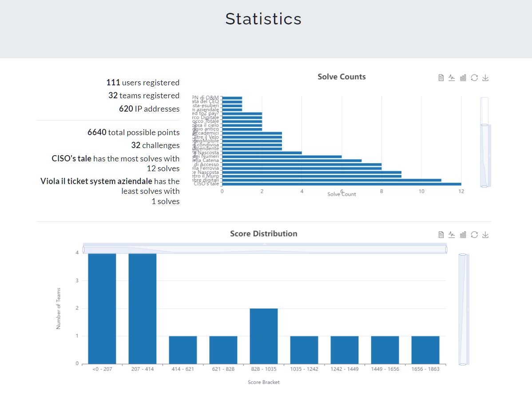The height and width of the screenshot is (393, 532).
Task: Click the 207 - 414 score bracket bar
Action: [143, 309]
